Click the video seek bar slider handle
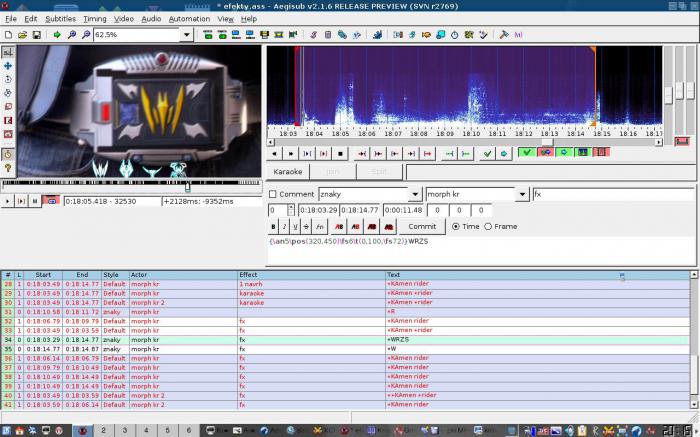The image size is (700, 437). pyautogui.click(x=188, y=186)
